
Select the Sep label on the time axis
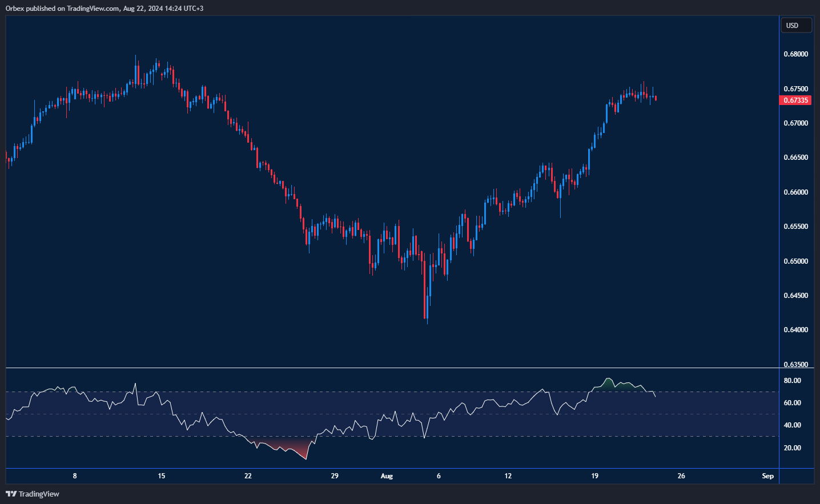click(767, 476)
